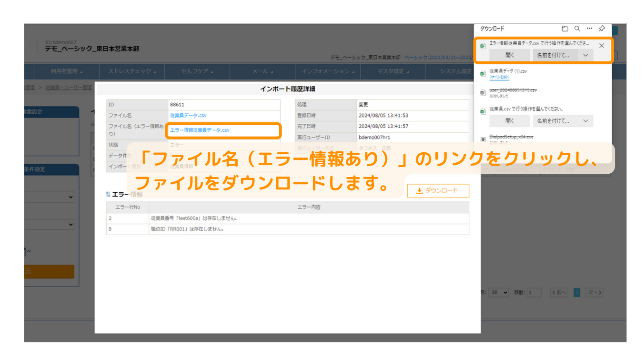The height and width of the screenshot is (356, 644).
Task: Click the ダウンロード button in error section
Action: [438, 190]
